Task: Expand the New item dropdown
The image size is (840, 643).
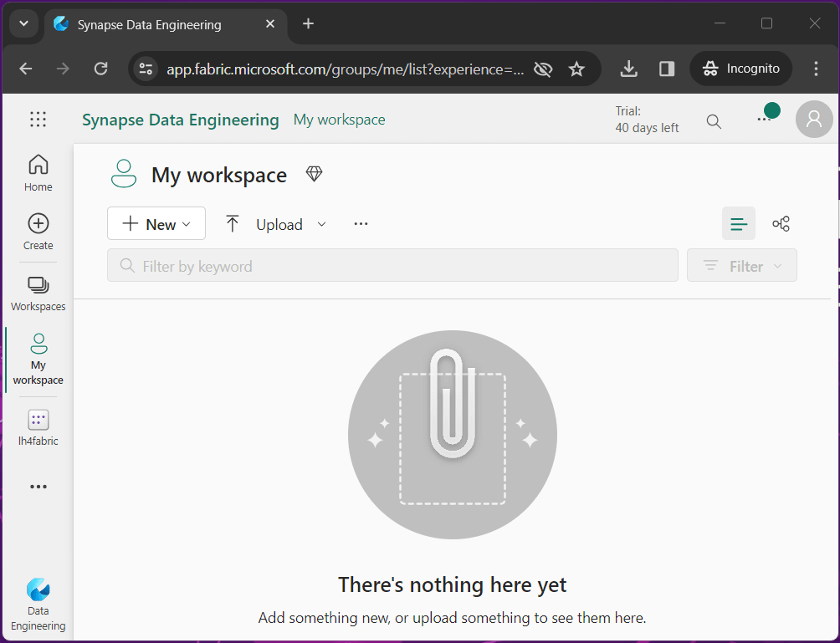Action: point(156,224)
